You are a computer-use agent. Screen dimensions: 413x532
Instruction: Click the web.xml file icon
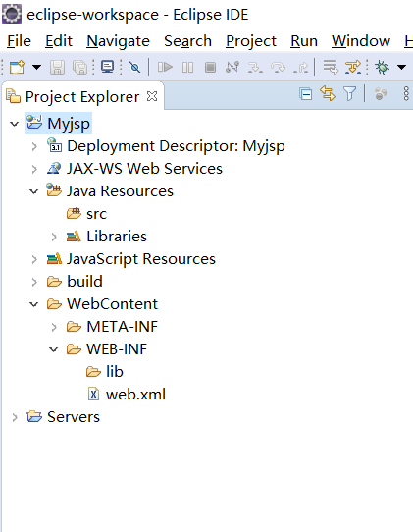tap(93, 394)
